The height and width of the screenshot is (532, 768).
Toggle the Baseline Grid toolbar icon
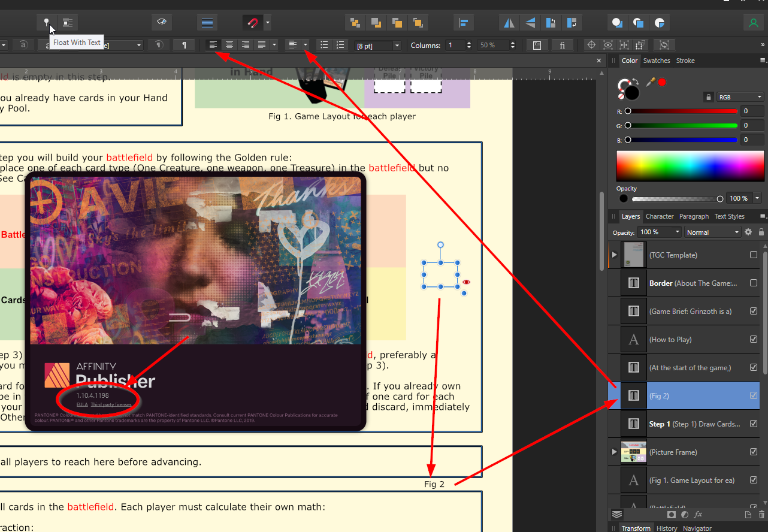pyautogui.click(x=207, y=23)
